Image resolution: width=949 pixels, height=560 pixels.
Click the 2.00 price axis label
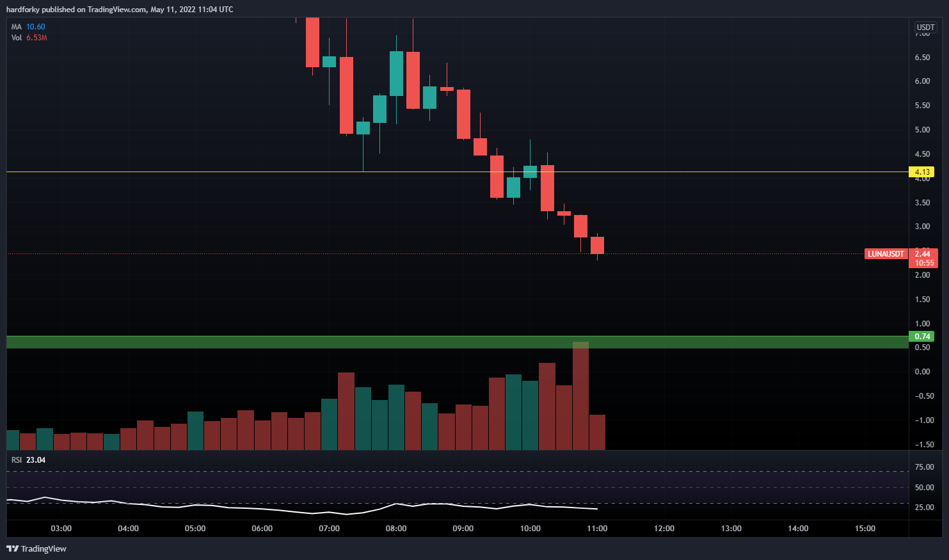(922, 275)
